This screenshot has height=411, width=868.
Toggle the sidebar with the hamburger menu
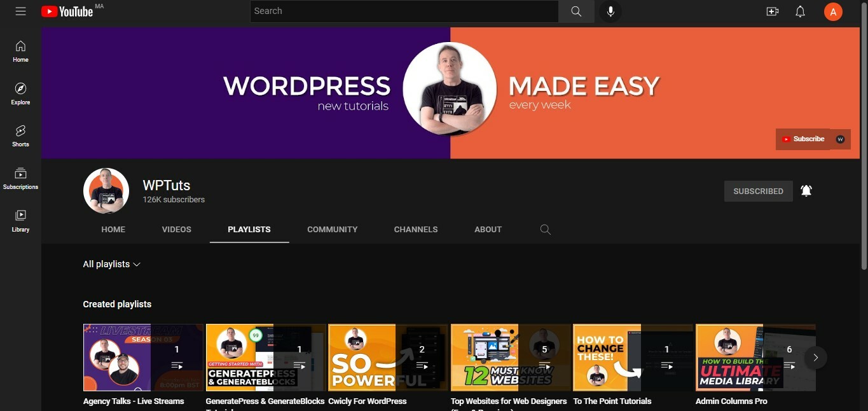coord(20,11)
